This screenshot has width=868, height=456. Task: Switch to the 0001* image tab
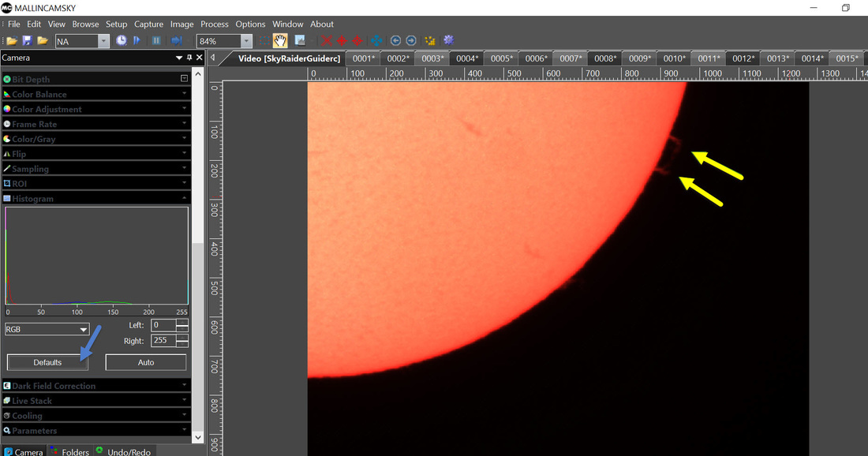coord(364,58)
